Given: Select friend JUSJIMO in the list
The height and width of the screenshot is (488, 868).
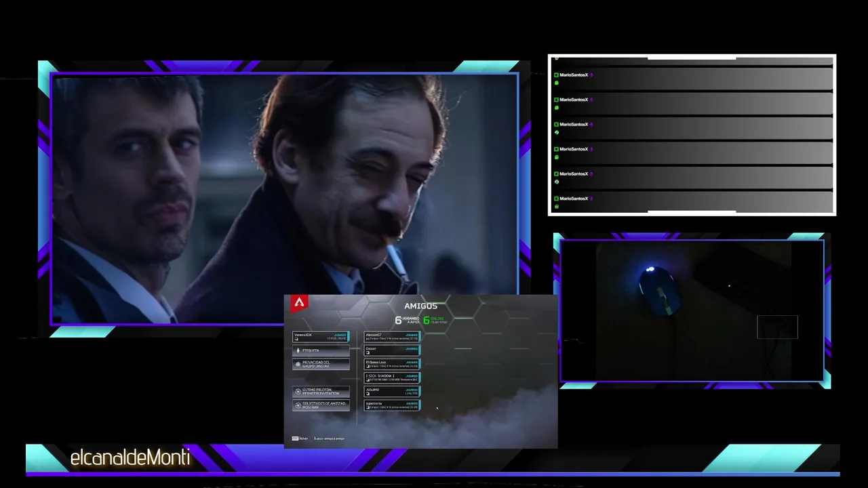Looking at the screenshot, I should click(392, 392).
